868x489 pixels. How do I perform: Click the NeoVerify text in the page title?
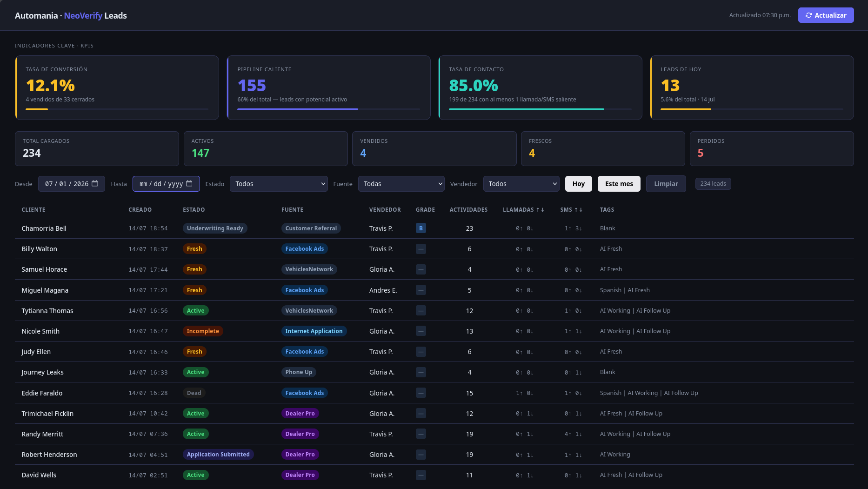[x=83, y=15]
